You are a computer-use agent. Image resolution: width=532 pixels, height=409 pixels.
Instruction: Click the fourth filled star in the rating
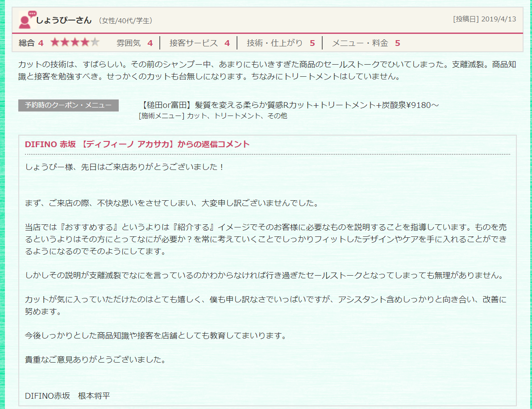pyautogui.click(x=85, y=43)
